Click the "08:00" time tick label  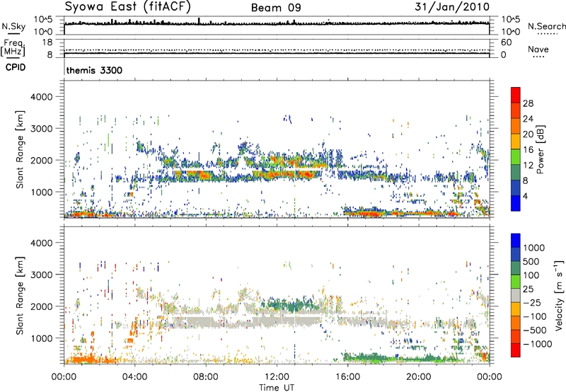coord(206,377)
